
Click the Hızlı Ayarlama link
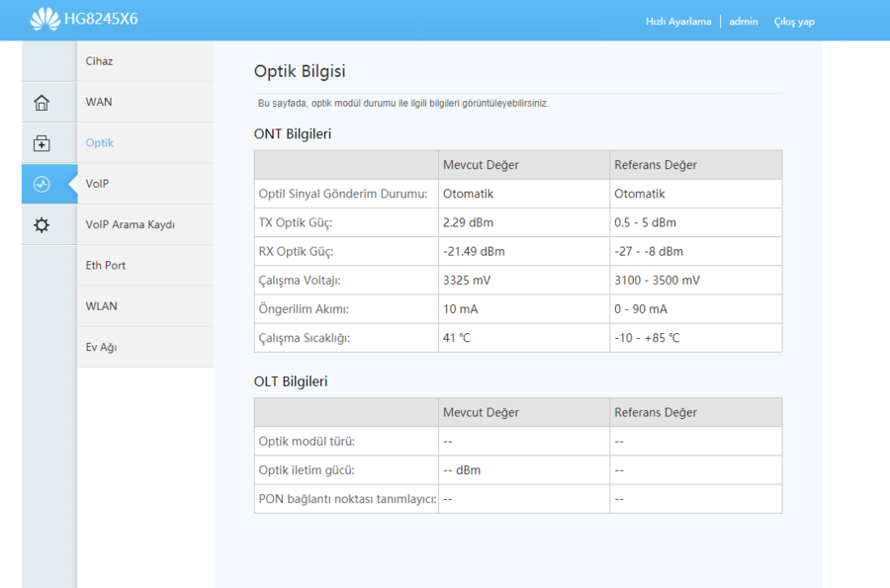[677, 21]
